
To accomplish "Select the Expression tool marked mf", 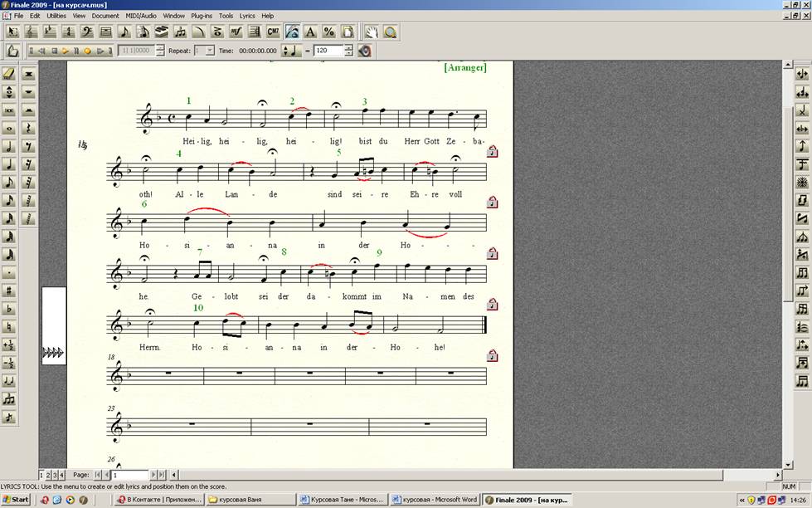I will click(x=236, y=32).
